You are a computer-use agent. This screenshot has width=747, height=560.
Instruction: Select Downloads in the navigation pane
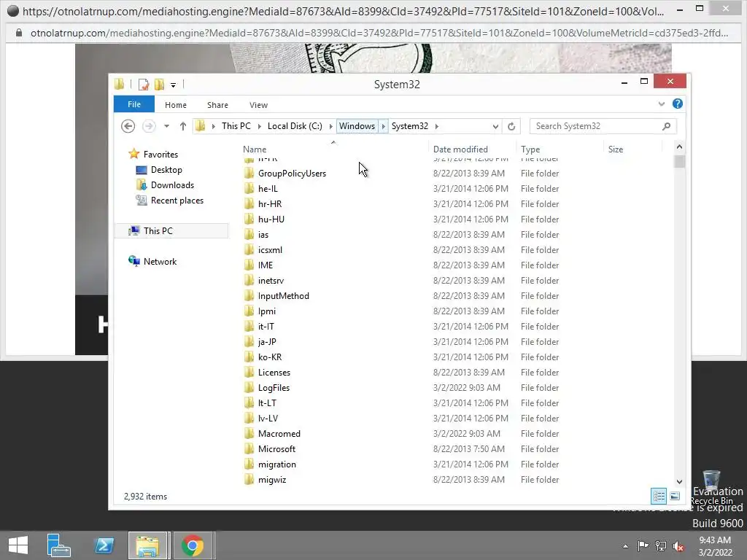coord(172,184)
